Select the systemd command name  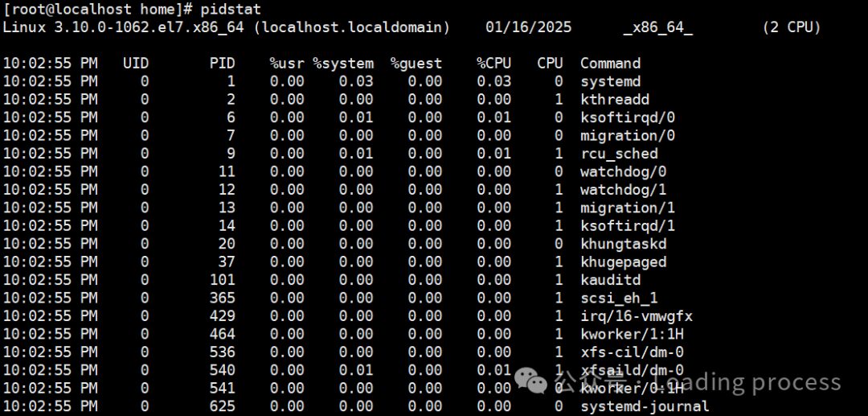pos(610,81)
